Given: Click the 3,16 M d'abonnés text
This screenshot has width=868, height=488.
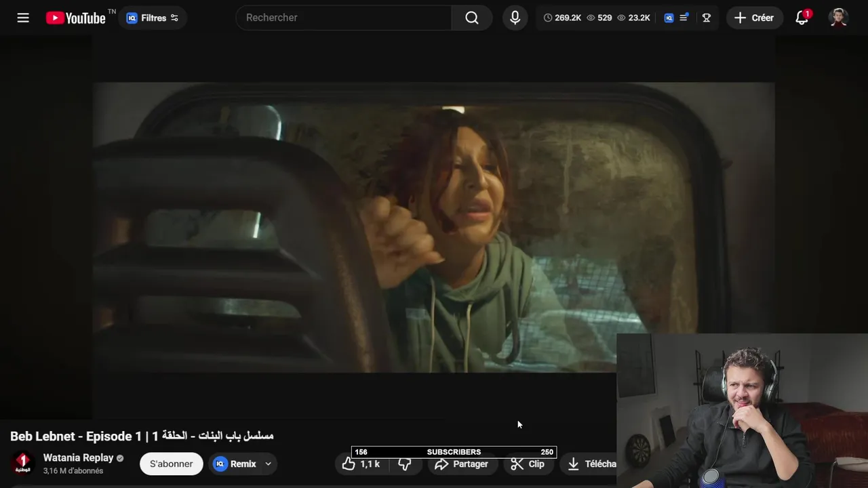Looking at the screenshot, I should [73, 471].
